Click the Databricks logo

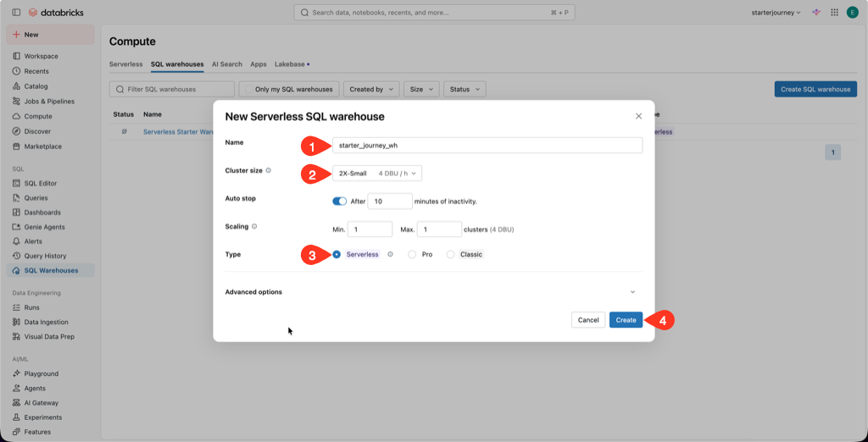[x=56, y=12]
